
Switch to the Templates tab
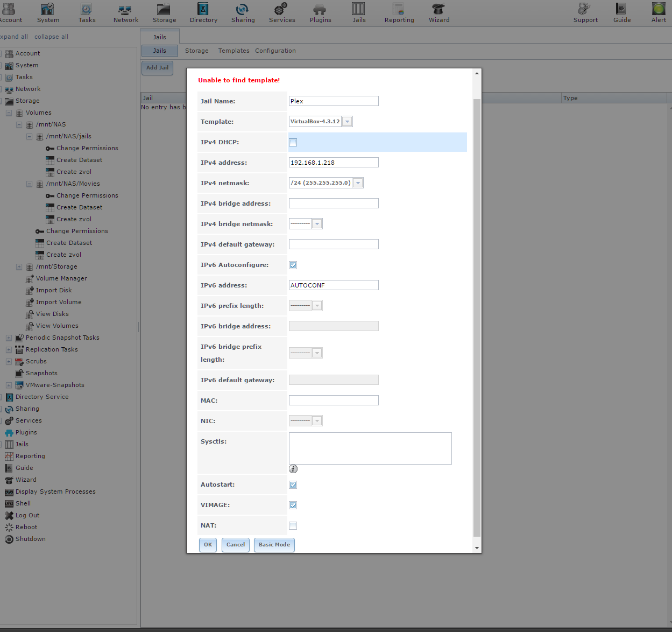click(x=234, y=51)
